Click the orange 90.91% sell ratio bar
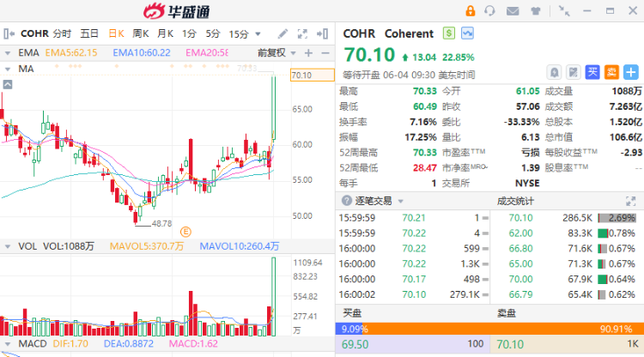This screenshot has height=357, width=644. click(504, 329)
